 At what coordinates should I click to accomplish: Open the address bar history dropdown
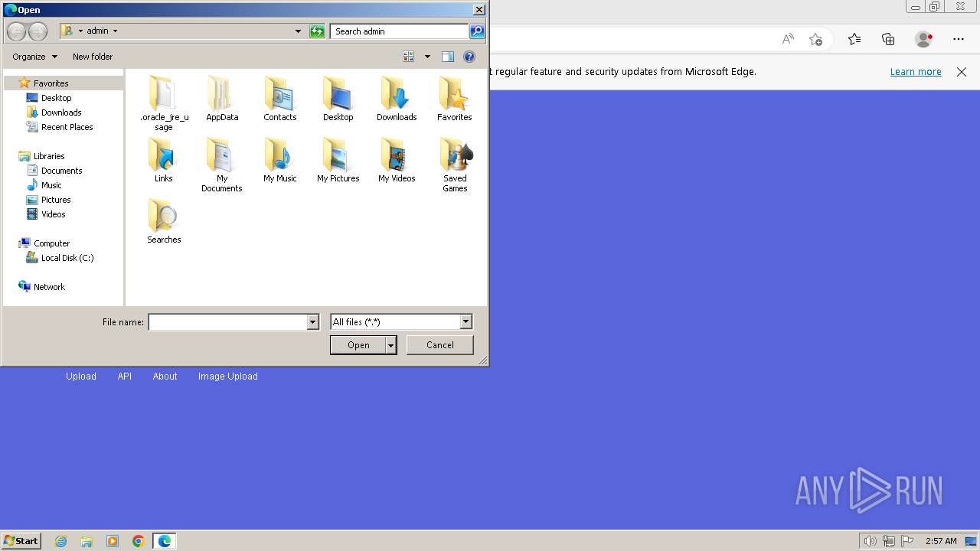pyautogui.click(x=298, y=31)
